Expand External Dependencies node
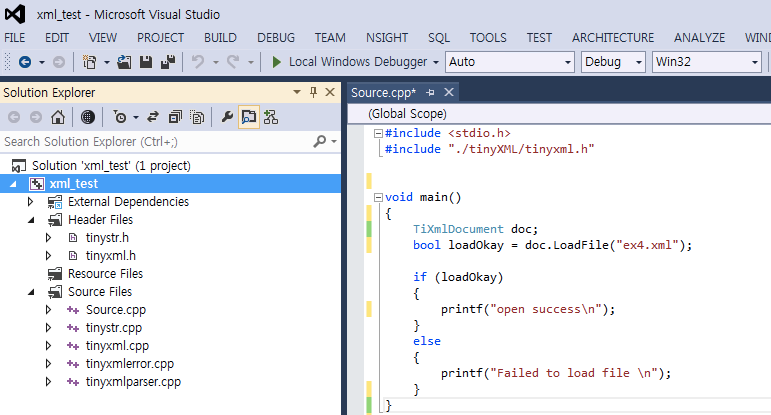This screenshot has width=771, height=415. click(30, 202)
